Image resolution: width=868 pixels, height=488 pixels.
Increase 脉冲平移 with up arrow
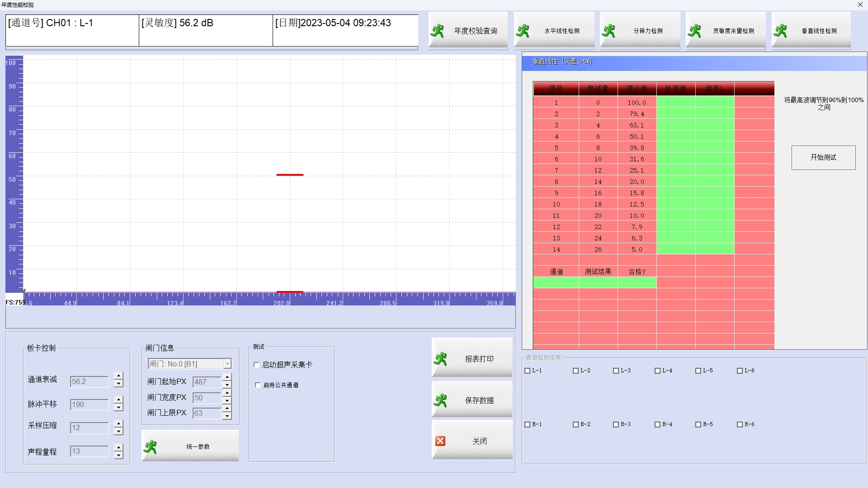coord(118,400)
